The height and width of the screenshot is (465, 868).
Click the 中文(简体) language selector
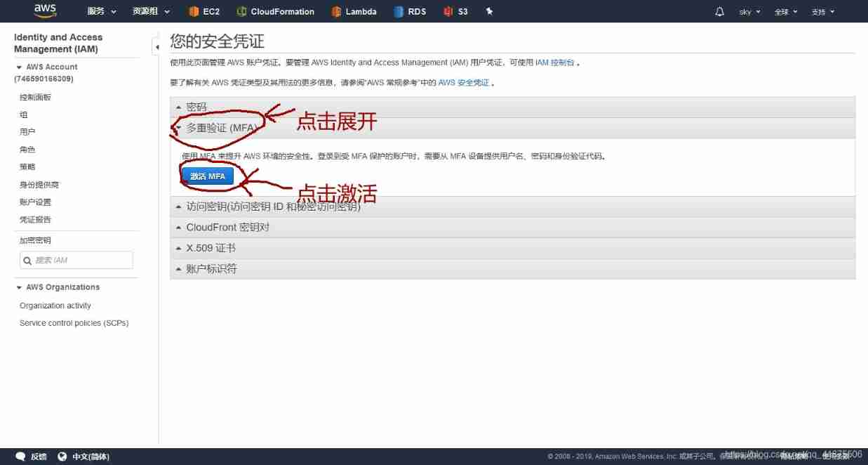(x=91, y=457)
